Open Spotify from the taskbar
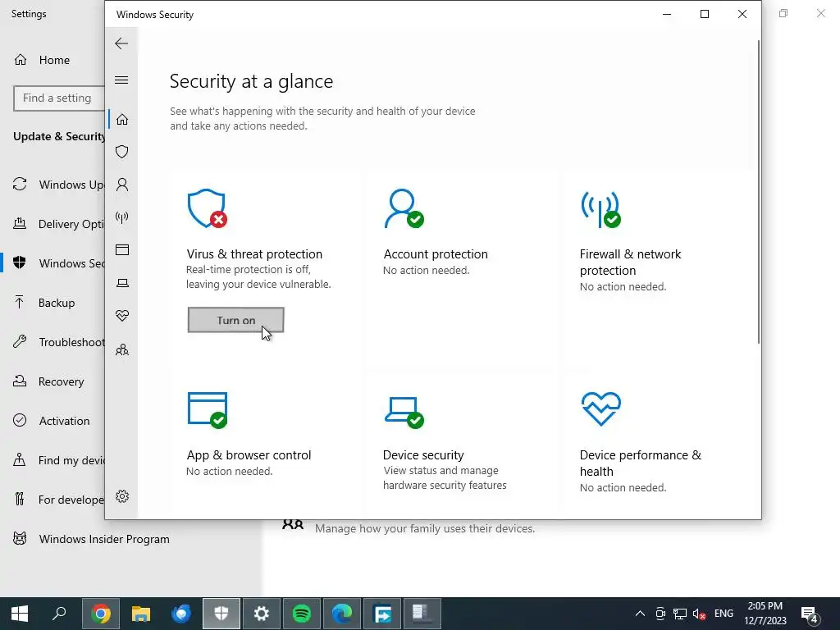This screenshot has height=630, width=840. [x=302, y=614]
